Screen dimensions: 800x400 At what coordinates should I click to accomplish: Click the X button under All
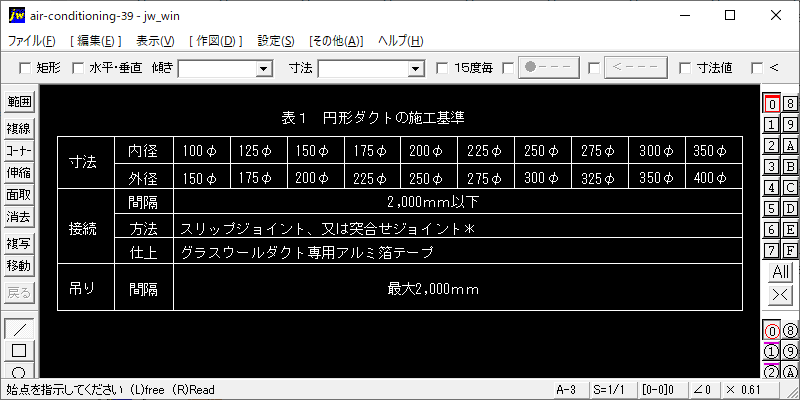780,295
